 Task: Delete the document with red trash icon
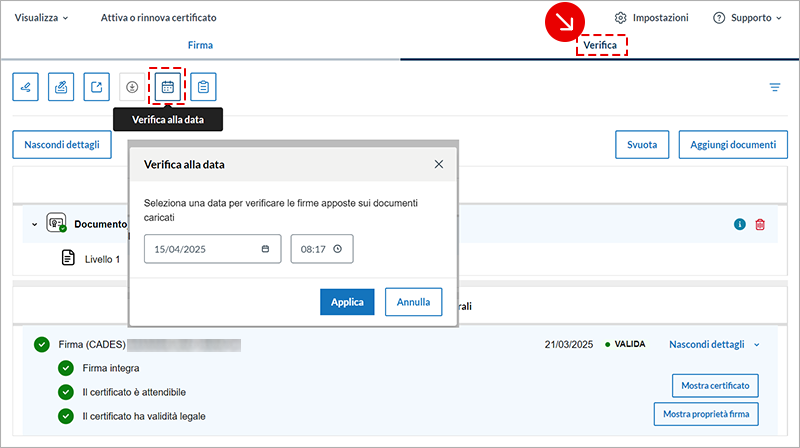pos(760,225)
